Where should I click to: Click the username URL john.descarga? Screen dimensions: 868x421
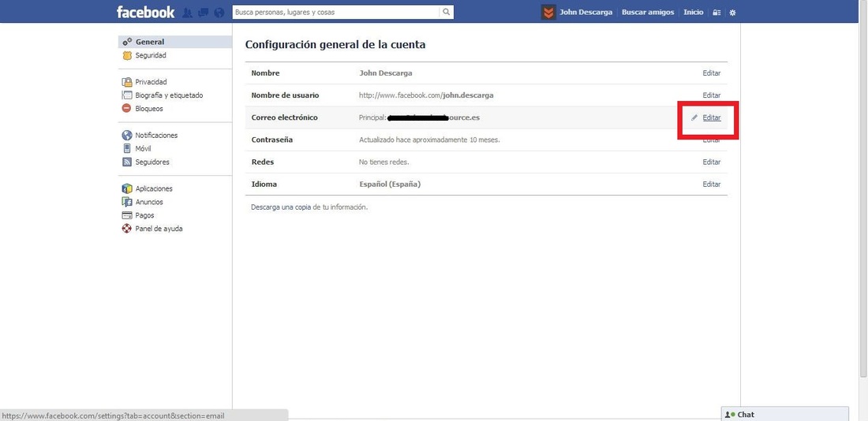click(x=425, y=95)
